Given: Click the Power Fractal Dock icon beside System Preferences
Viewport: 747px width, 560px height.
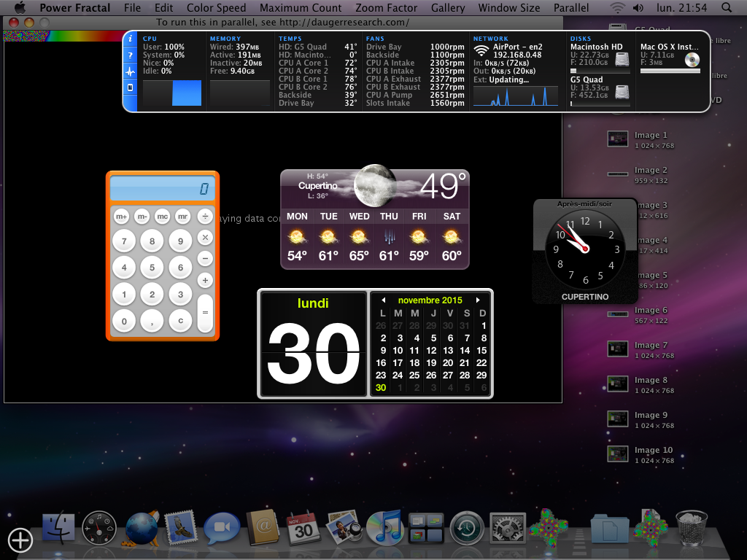Looking at the screenshot, I should tap(549, 526).
